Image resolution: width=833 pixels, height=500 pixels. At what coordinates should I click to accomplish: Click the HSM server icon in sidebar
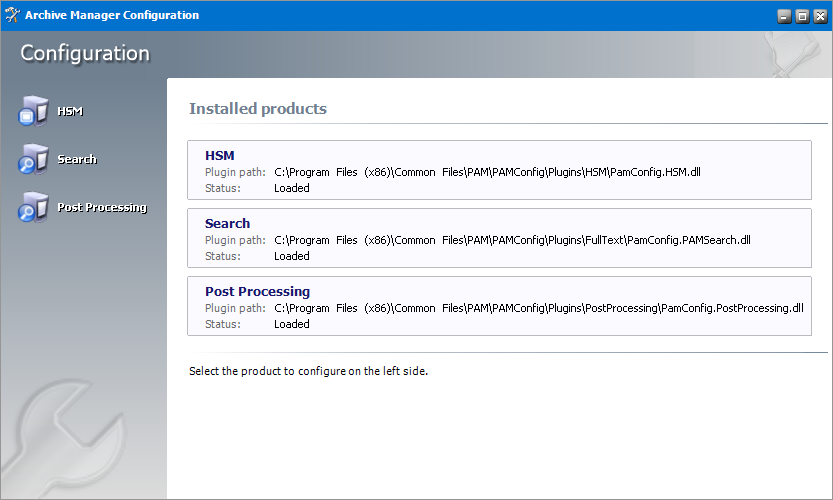pos(32,111)
